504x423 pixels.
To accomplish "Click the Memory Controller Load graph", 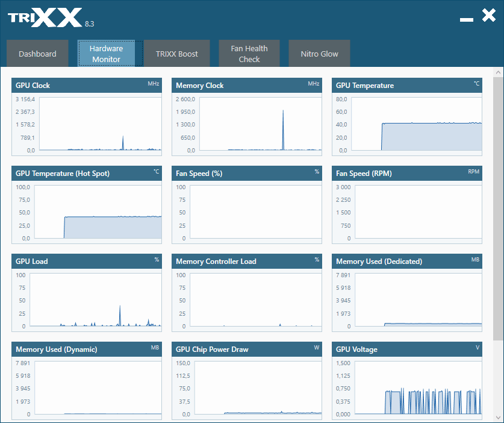I will 255,300.
